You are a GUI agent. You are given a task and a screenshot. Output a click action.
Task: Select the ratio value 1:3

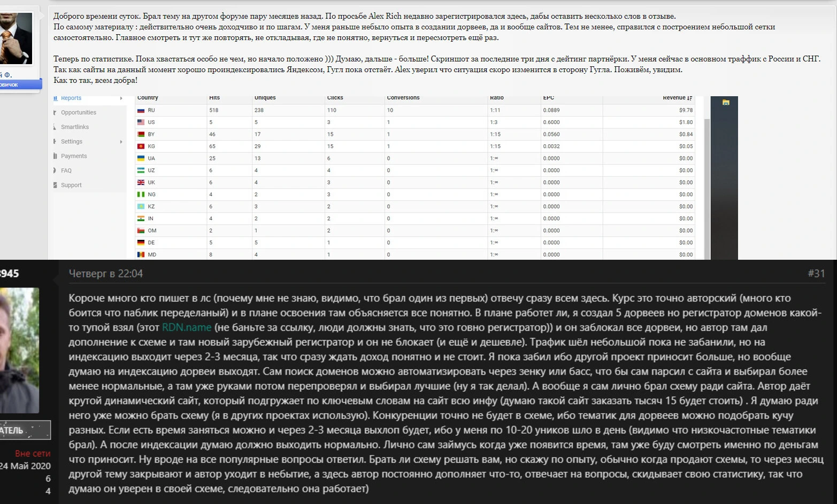click(494, 122)
